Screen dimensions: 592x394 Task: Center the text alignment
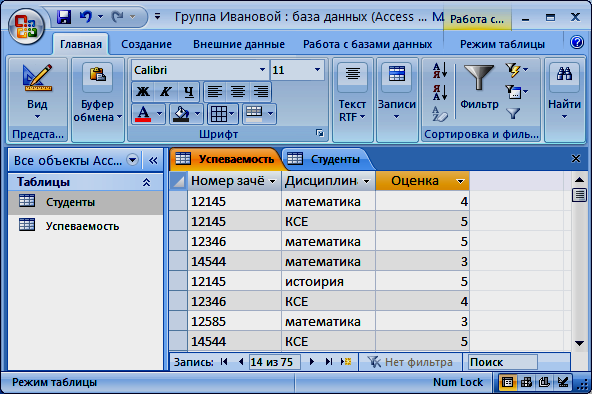238,92
